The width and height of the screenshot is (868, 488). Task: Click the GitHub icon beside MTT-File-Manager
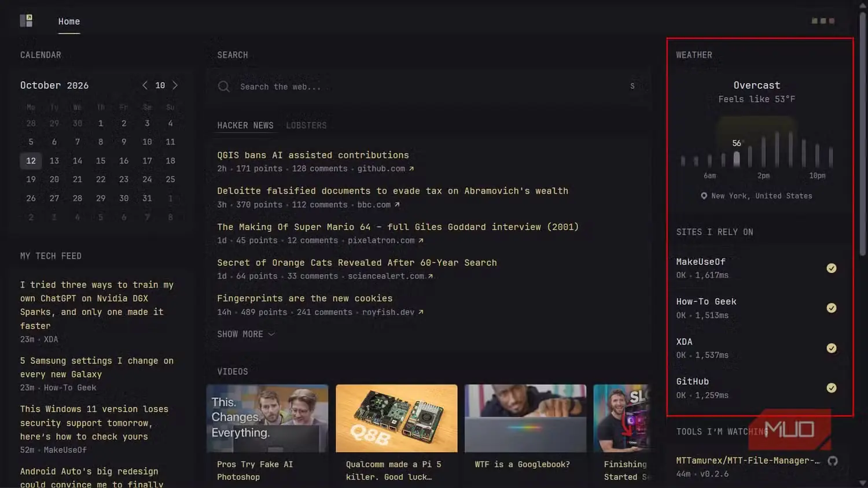point(833,461)
